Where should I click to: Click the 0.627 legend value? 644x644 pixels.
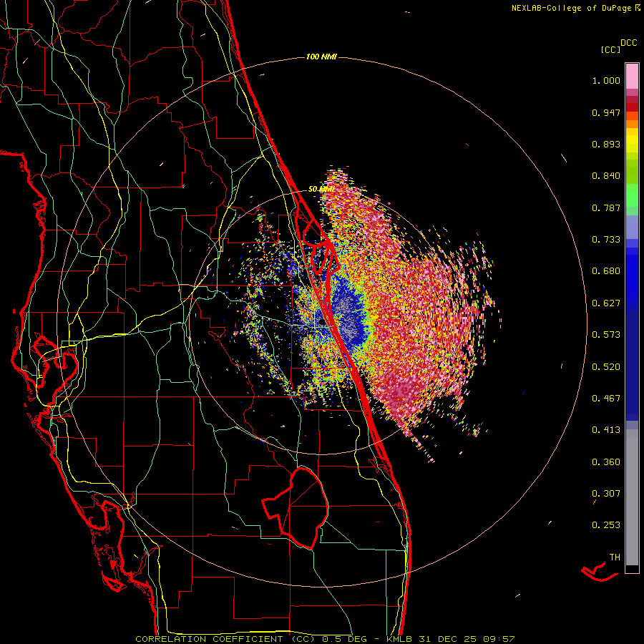click(x=606, y=303)
